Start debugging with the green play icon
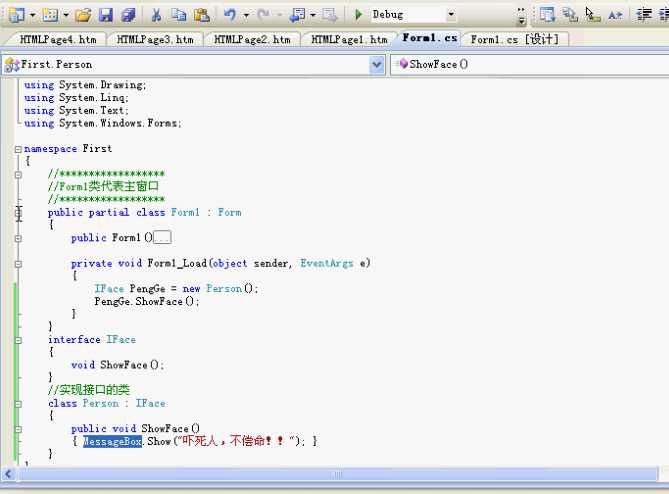The image size is (669, 494). (358, 15)
